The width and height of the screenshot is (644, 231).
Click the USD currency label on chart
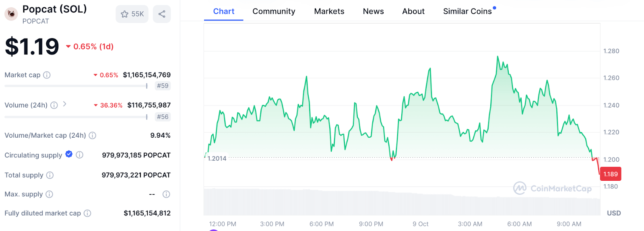click(x=614, y=213)
